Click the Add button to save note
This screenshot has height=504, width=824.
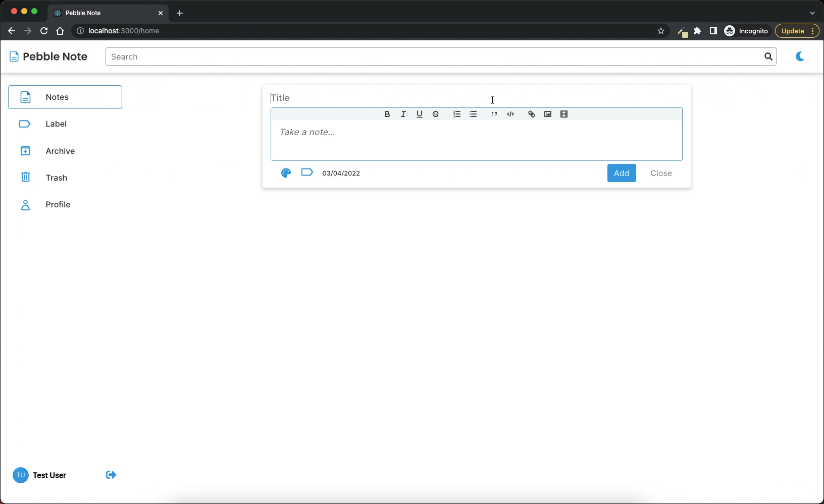coord(621,173)
